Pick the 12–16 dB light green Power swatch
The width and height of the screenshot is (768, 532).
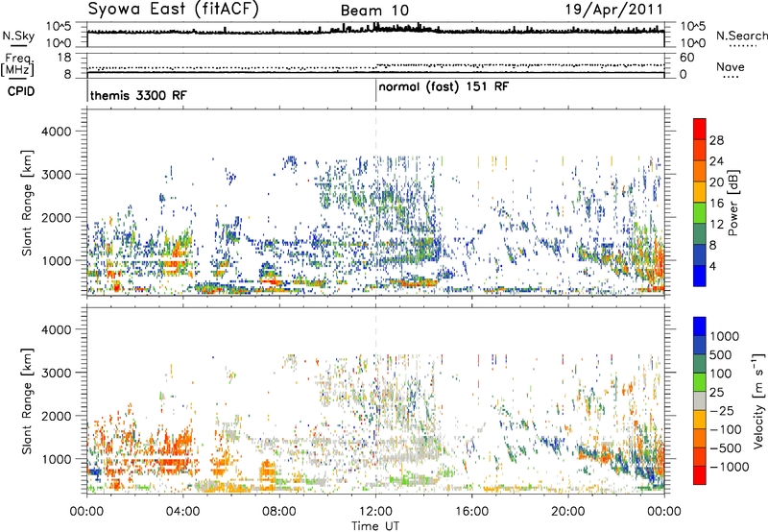click(x=700, y=213)
